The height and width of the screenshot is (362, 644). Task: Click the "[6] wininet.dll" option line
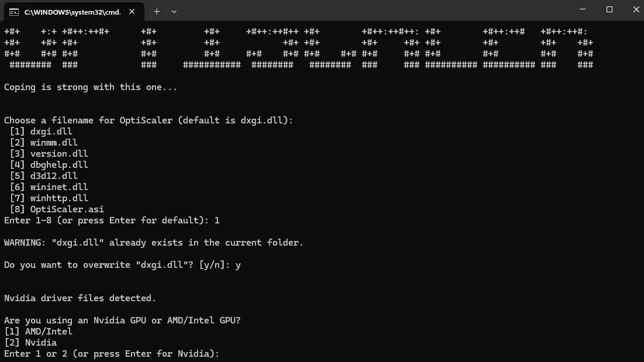coord(49,187)
